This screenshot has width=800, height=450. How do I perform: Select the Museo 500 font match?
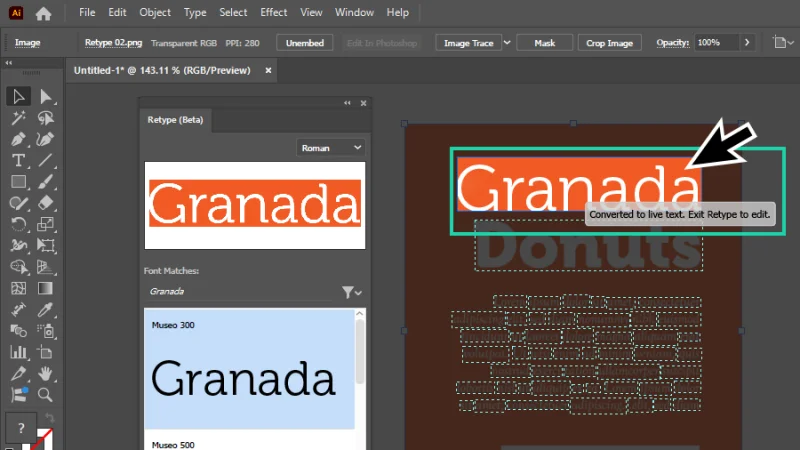click(249, 441)
